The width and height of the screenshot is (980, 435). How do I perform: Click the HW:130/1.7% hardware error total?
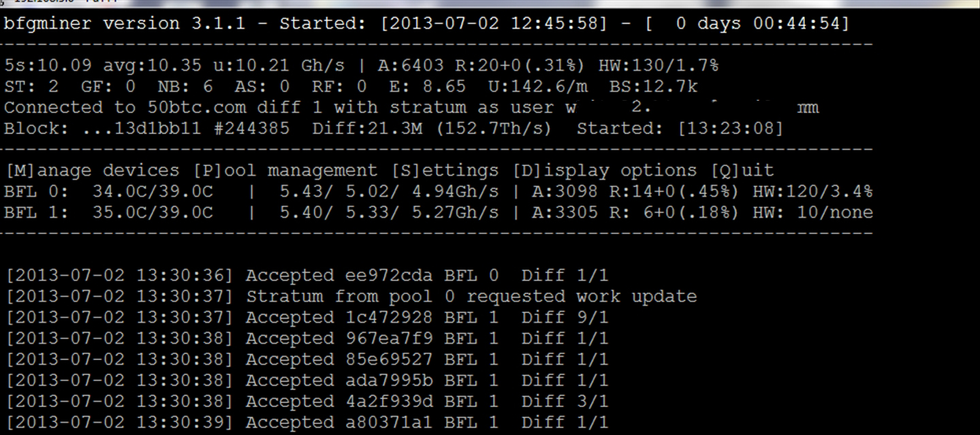point(659,66)
